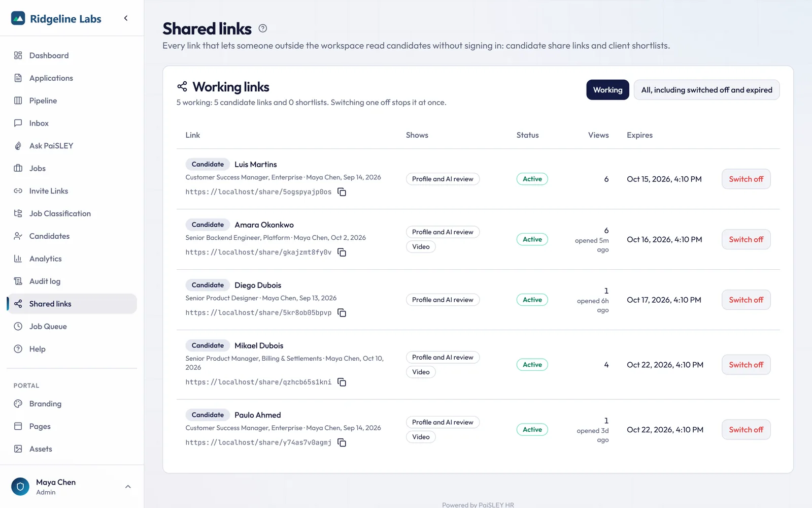Show only Working links
Screen dimensions: 812x508
pos(607,90)
